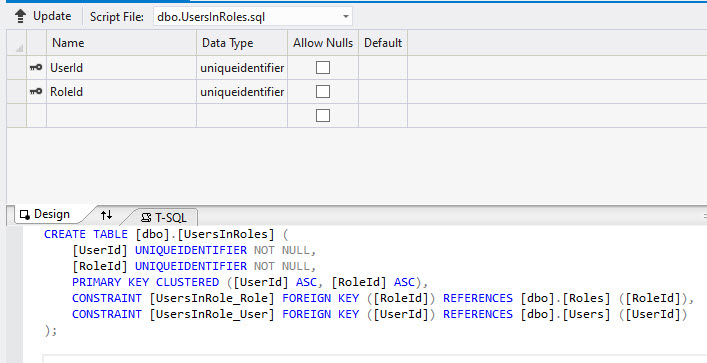Toggle Allow Nulls for RoleId
The image size is (707, 363).
click(x=323, y=92)
